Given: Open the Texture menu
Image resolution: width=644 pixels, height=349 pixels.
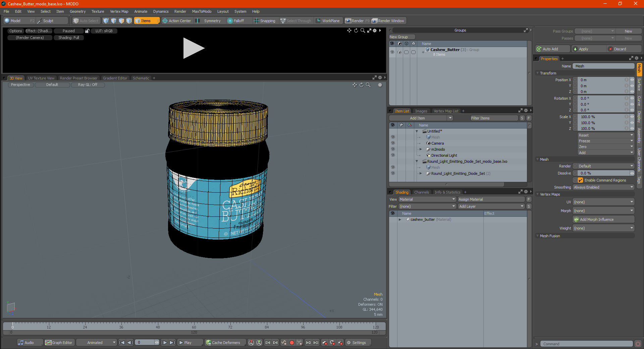Looking at the screenshot, I should pos(98,11).
